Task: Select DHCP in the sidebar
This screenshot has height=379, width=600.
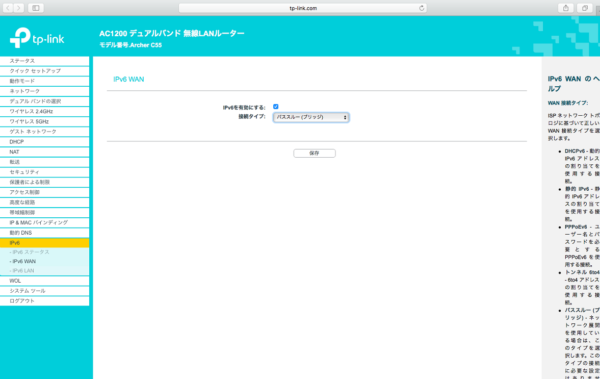Action: (44, 142)
